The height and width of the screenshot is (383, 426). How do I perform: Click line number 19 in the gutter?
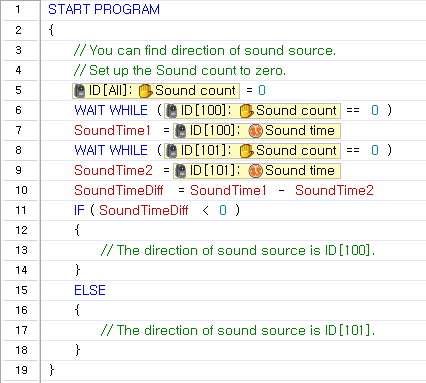coord(21,370)
